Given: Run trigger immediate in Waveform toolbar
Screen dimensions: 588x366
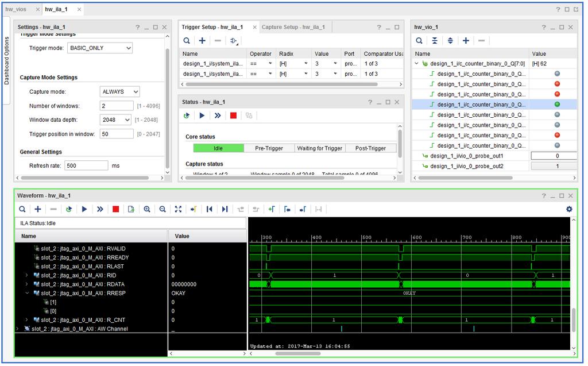Looking at the screenshot, I should pos(100,209).
